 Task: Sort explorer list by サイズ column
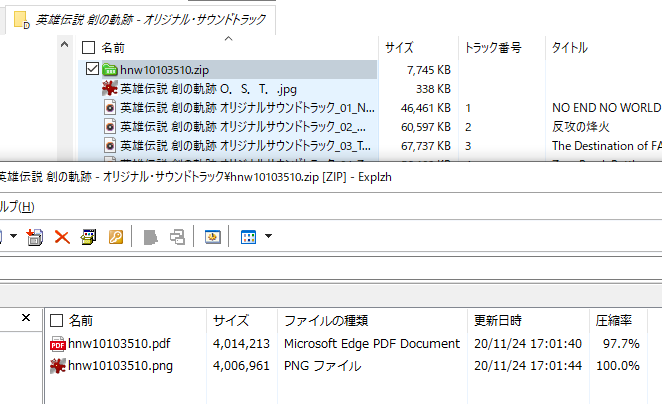coord(399,48)
